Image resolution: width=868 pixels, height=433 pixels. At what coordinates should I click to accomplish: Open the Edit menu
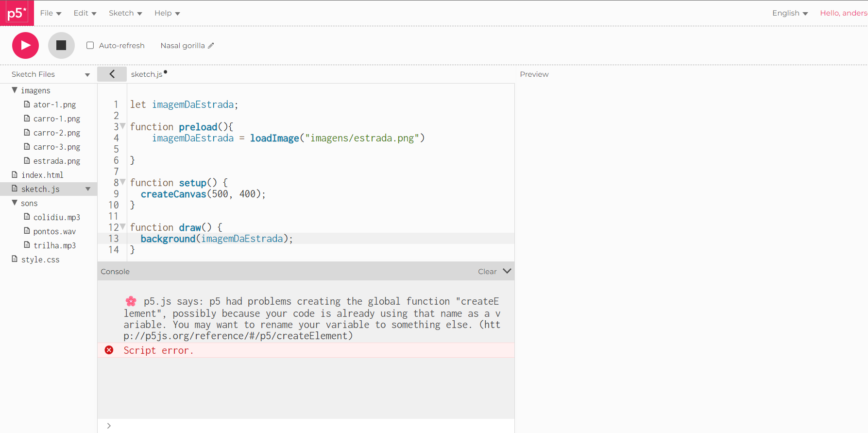[x=85, y=13]
